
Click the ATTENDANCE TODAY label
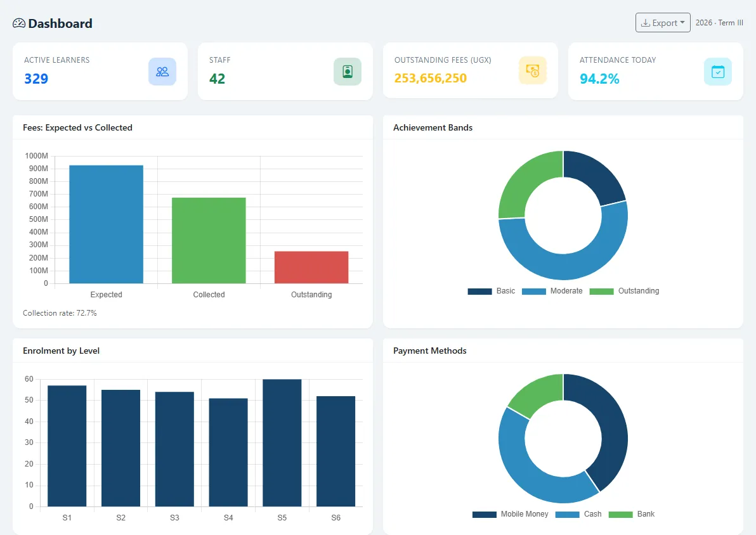618,60
